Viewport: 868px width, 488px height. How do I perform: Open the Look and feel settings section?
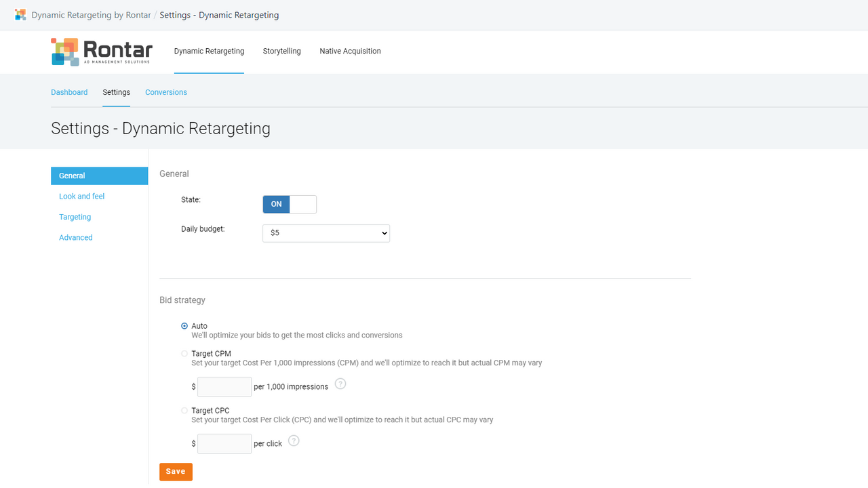click(x=81, y=196)
